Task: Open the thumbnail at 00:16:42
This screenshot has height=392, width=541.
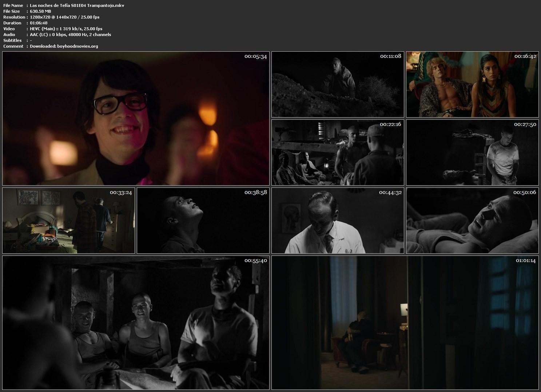Action: point(472,84)
